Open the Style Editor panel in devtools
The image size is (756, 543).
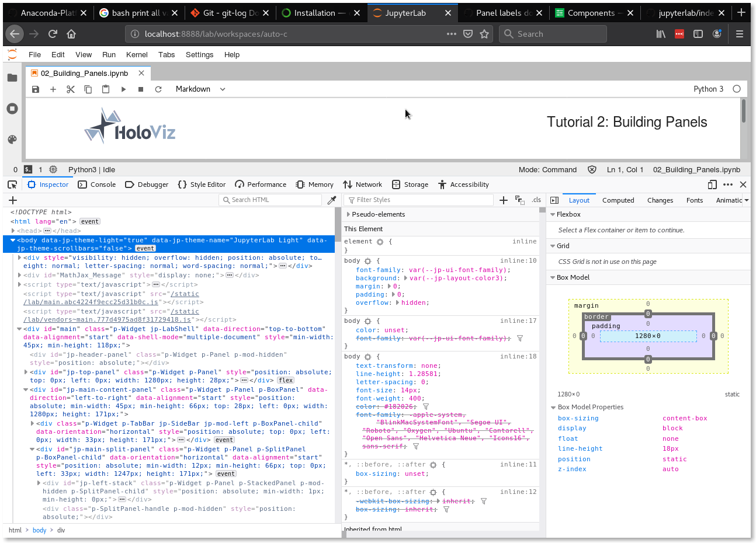[x=202, y=185]
